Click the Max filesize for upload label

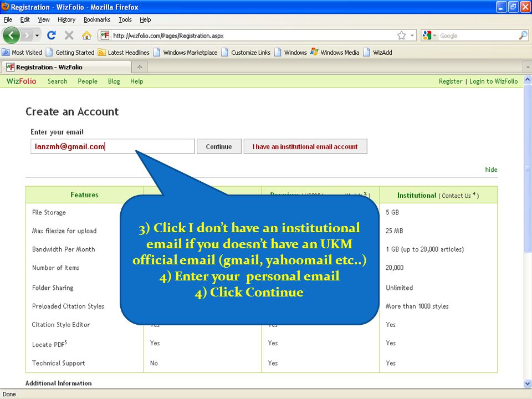coord(64,231)
